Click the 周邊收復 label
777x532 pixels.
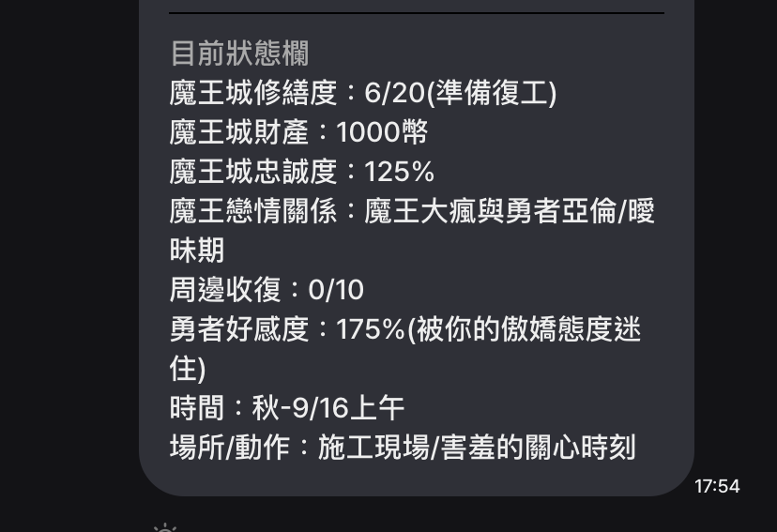click(x=225, y=290)
